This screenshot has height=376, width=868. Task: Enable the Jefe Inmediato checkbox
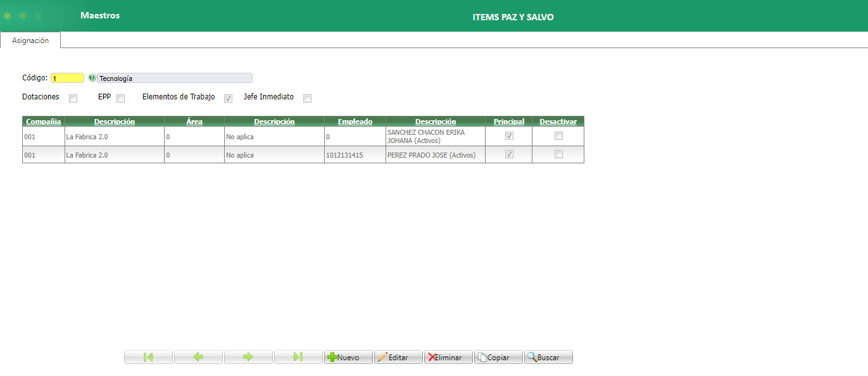(x=307, y=98)
